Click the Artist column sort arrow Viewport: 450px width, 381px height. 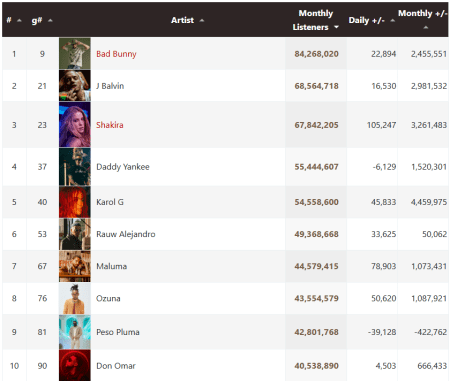point(201,21)
